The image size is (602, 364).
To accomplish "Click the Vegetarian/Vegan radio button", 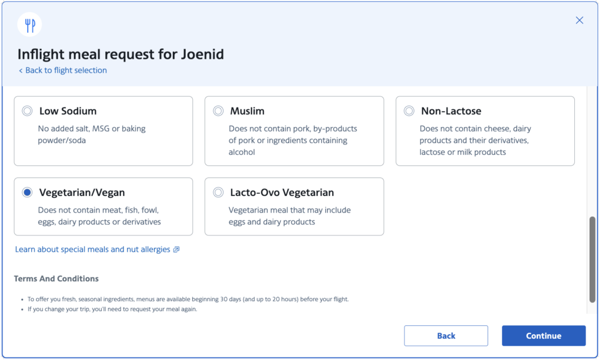I will (27, 193).
